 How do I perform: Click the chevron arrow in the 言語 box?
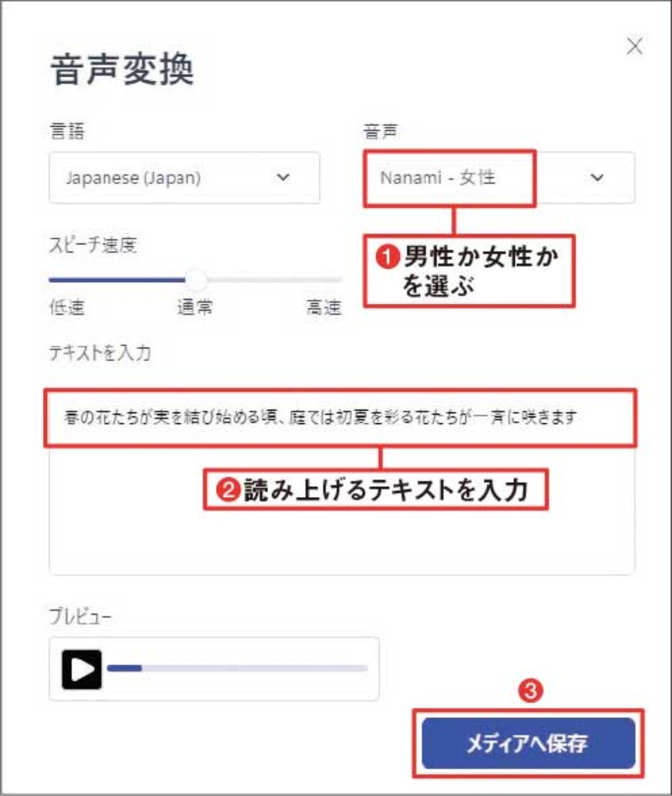click(283, 177)
